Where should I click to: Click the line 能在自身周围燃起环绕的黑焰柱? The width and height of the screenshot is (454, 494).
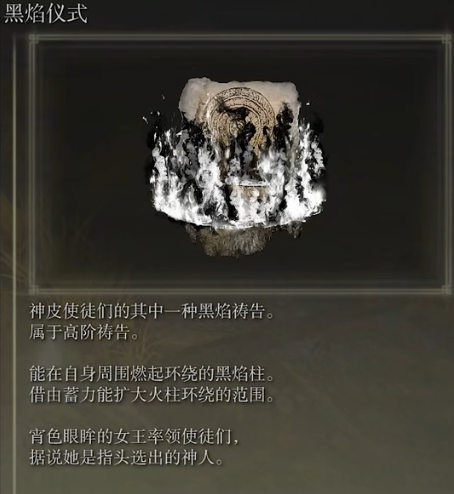(152, 374)
